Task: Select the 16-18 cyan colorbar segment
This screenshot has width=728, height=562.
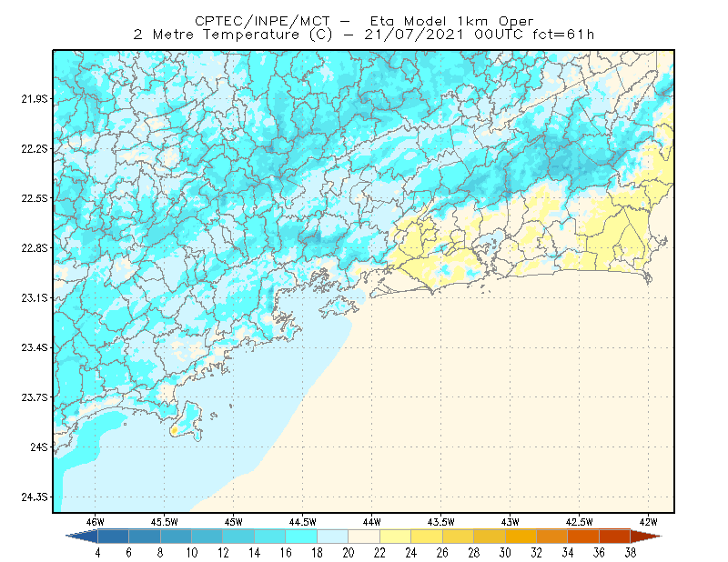Action: (301, 537)
